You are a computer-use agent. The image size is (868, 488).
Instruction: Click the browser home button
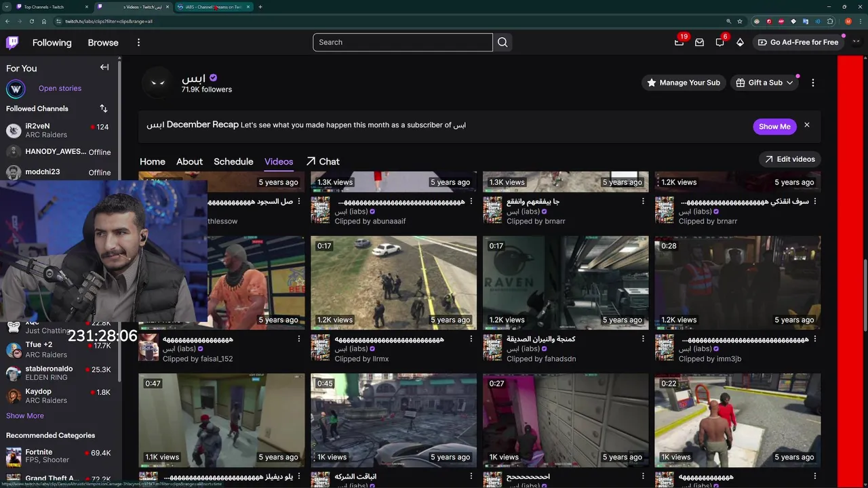tap(44, 21)
